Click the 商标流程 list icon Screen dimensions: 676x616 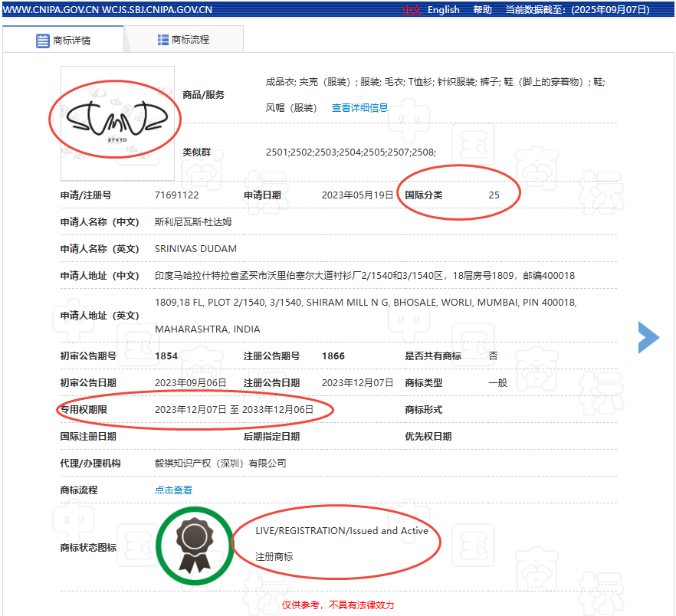pos(163,40)
